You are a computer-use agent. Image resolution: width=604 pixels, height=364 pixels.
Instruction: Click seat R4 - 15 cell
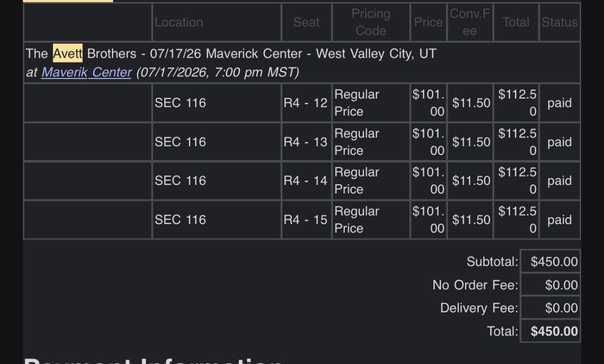click(x=306, y=220)
